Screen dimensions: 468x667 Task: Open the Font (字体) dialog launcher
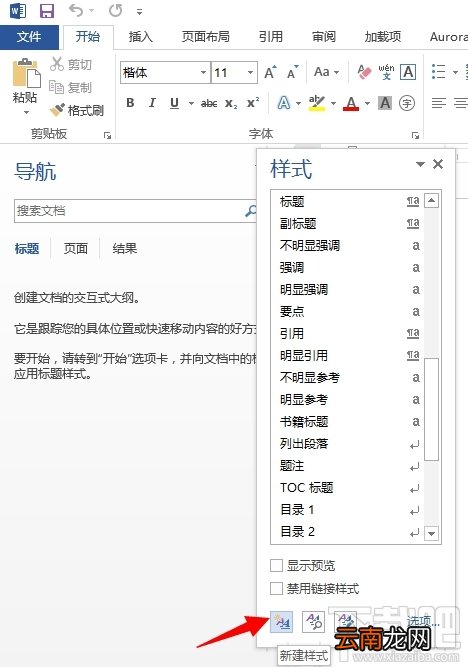[x=415, y=135]
